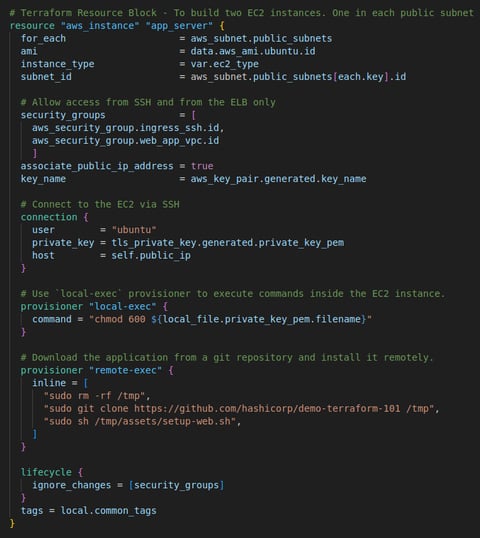480x538 pixels.
Task: Click the var.ec2_type variable reference
Action: 224,64
